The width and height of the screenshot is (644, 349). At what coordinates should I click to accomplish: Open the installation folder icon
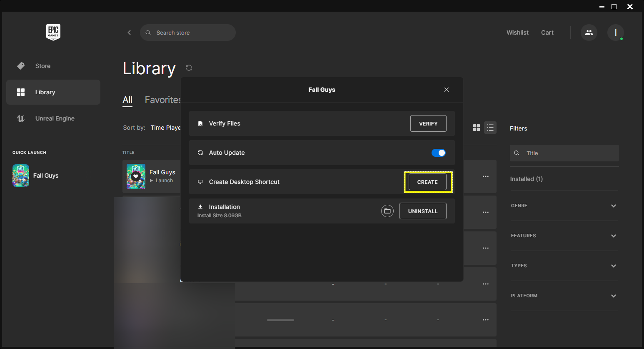(387, 211)
